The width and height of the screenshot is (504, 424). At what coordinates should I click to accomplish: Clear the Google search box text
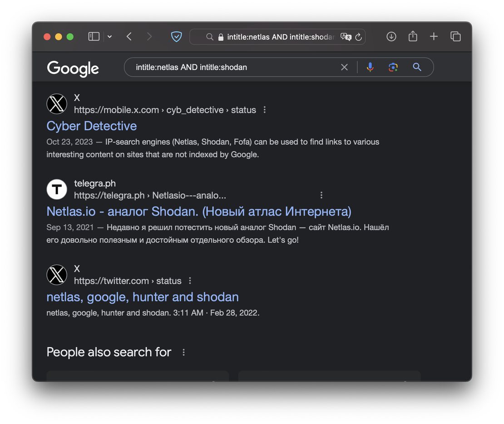point(344,67)
